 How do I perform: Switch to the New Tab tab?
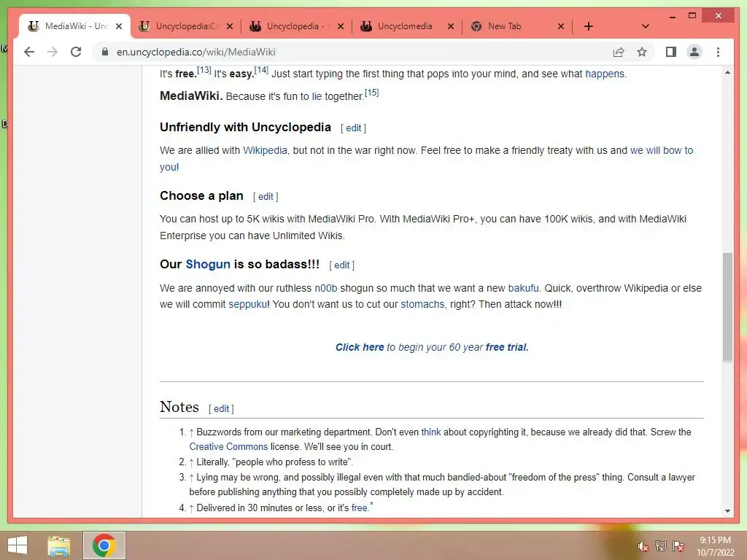pyautogui.click(x=518, y=26)
